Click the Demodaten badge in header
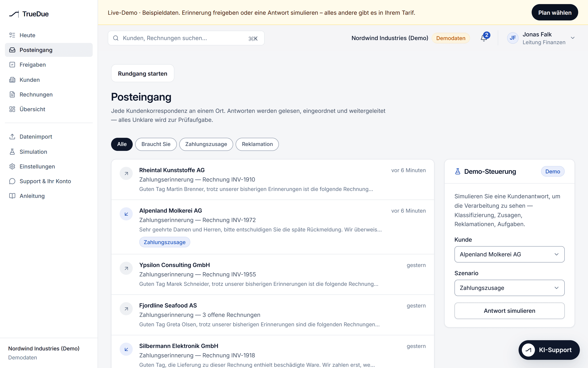This screenshot has width=588, height=368. 450,38
